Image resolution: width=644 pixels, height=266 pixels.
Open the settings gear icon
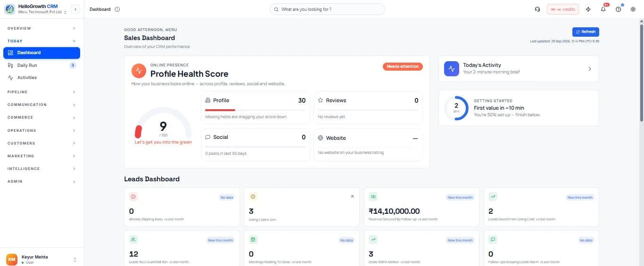633,9
